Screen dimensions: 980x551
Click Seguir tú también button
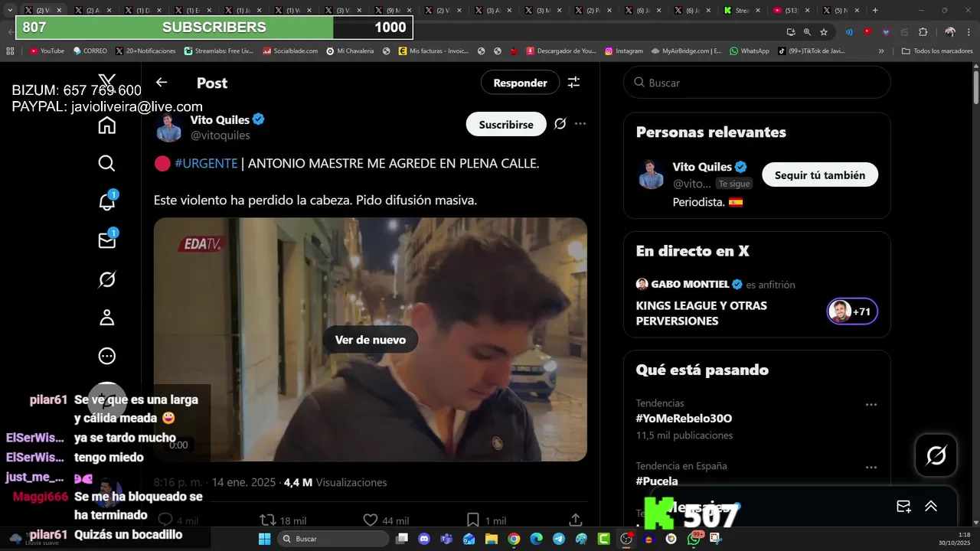pyautogui.click(x=820, y=175)
